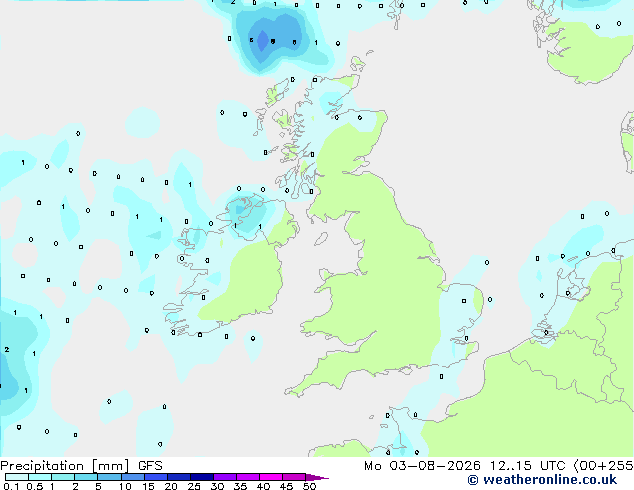Image resolution: width=634 pixels, height=490 pixels.
Task: Pick the 10–15 mm legend swatch
Action: tap(132, 477)
